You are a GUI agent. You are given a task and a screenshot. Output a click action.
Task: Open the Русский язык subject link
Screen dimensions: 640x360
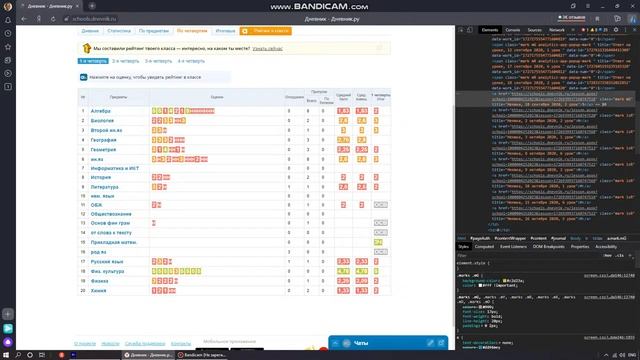pyautogui.click(x=107, y=262)
